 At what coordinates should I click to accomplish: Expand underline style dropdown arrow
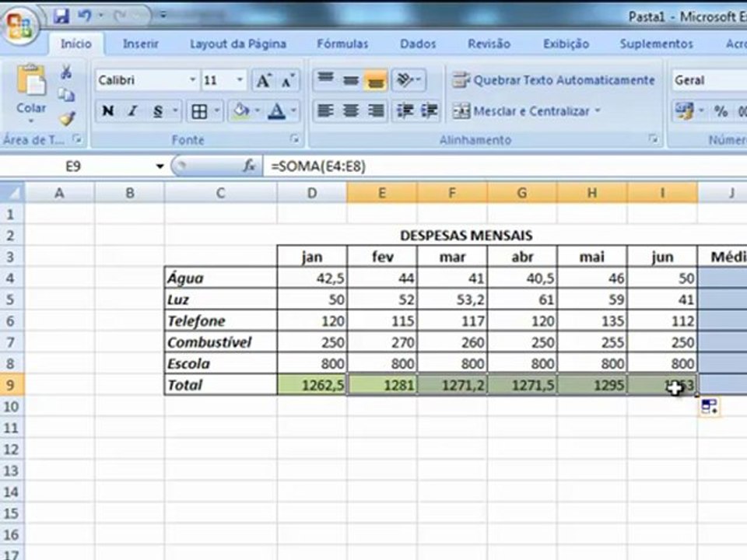coord(175,111)
